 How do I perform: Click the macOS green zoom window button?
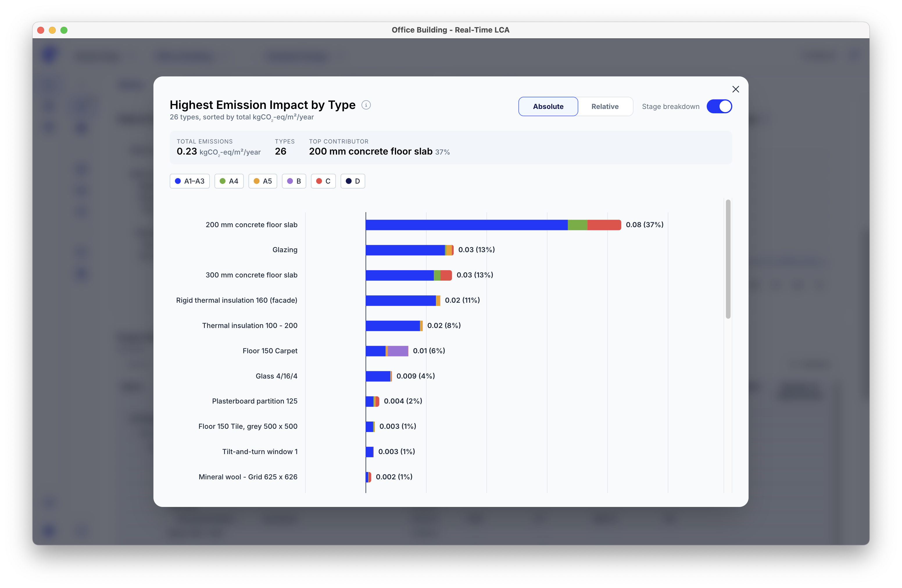[64, 30]
